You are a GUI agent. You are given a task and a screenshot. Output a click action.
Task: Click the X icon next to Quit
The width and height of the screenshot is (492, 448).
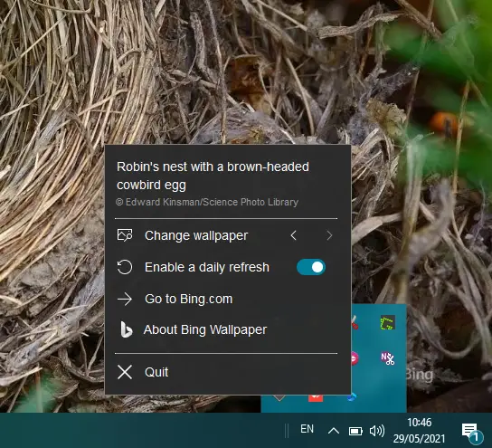tap(125, 372)
